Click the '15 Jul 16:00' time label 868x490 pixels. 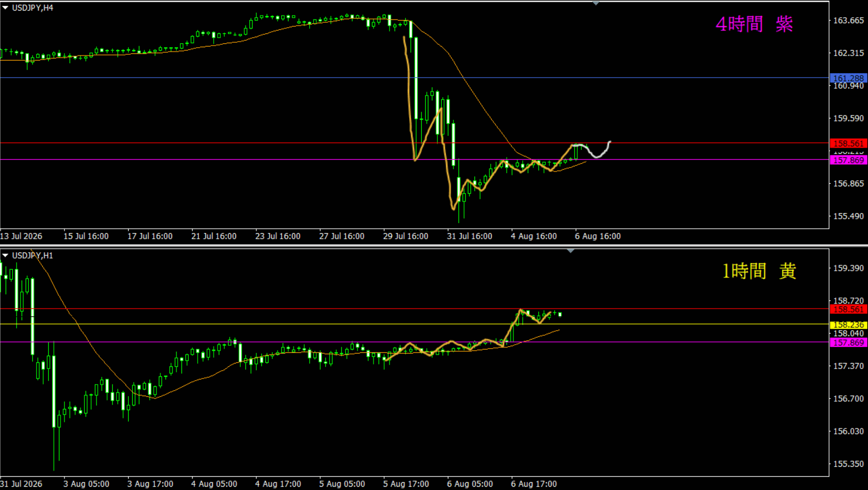86,236
